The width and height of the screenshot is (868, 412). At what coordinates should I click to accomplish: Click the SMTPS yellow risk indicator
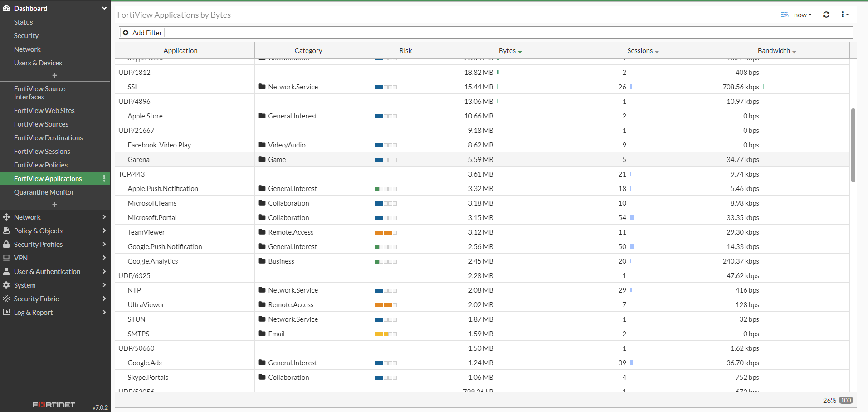coord(385,334)
